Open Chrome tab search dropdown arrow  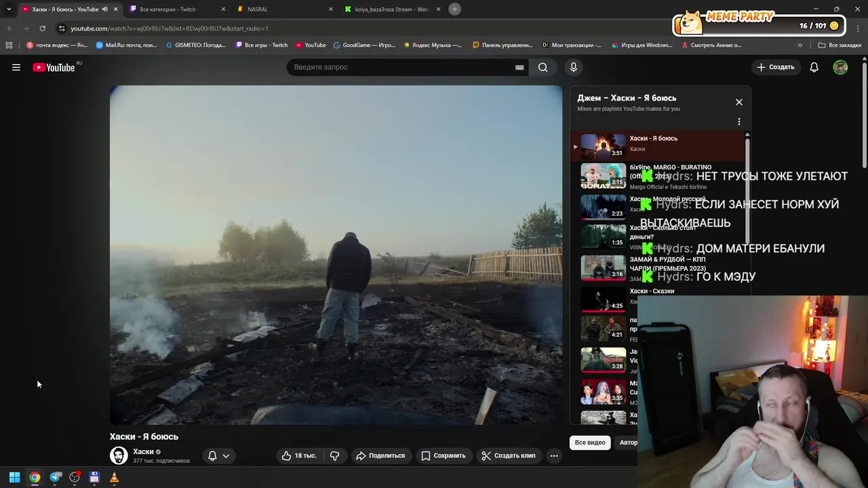9,9
